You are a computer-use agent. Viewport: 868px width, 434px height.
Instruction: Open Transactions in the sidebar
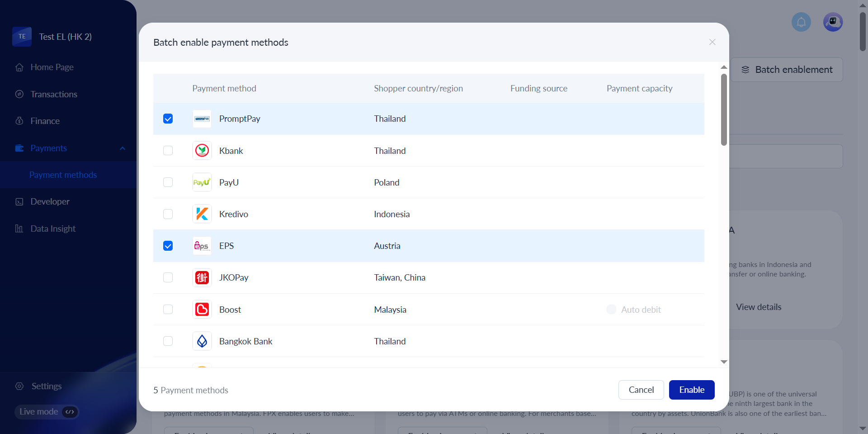click(54, 94)
